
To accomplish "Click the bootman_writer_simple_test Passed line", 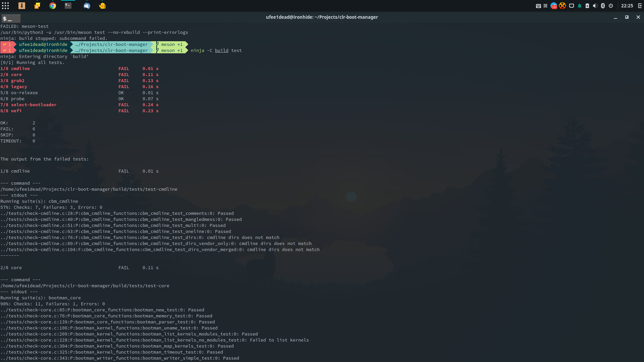I will point(120,358).
